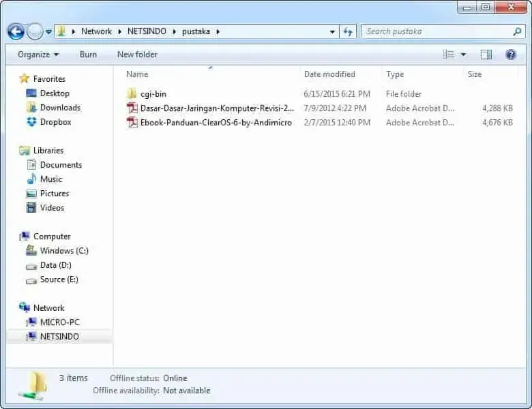Open the Organize dropdown menu

(x=38, y=55)
